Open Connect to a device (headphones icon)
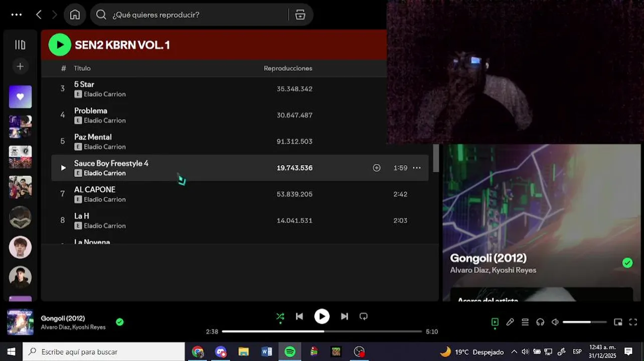The width and height of the screenshot is (644, 361). coord(540,322)
